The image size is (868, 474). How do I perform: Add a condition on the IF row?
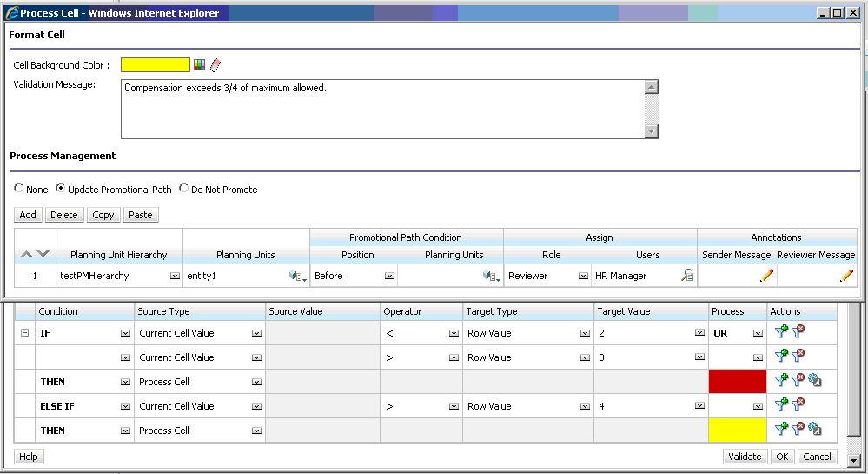pos(780,333)
